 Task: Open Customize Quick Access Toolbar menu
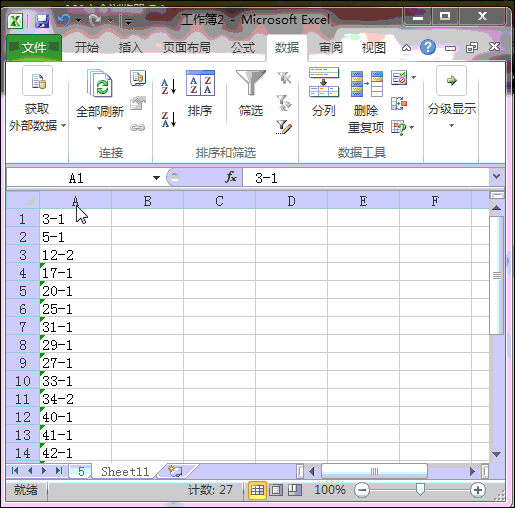(128, 22)
